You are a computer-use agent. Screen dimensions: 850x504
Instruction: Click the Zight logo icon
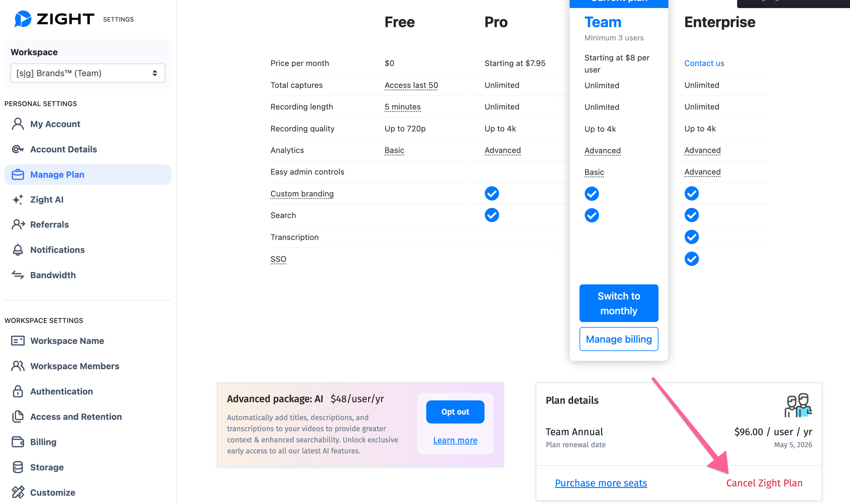(23, 19)
